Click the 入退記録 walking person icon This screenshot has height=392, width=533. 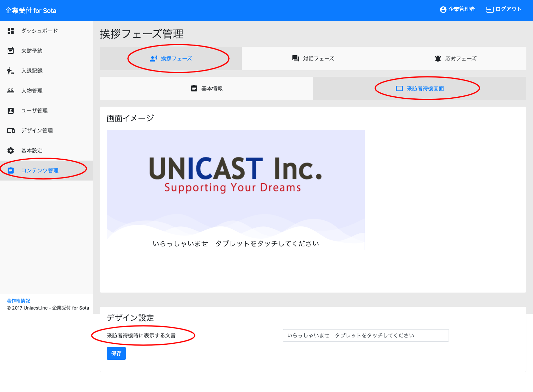point(11,71)
